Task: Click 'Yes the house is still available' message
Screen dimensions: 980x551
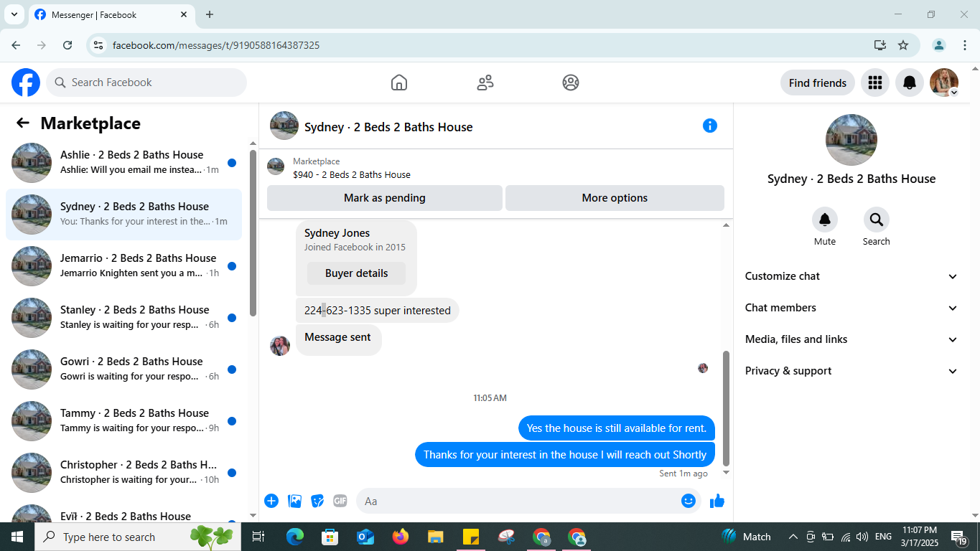Action: [x=617, y=428]
